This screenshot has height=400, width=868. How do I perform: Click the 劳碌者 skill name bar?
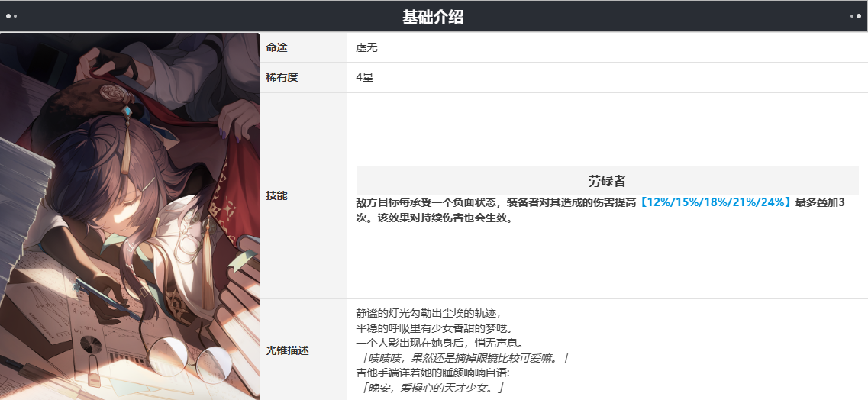coord(607,181)
